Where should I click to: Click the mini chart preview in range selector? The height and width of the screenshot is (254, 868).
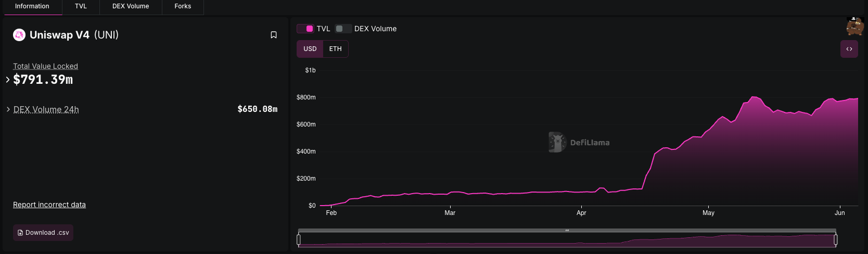tap(567, 240)
